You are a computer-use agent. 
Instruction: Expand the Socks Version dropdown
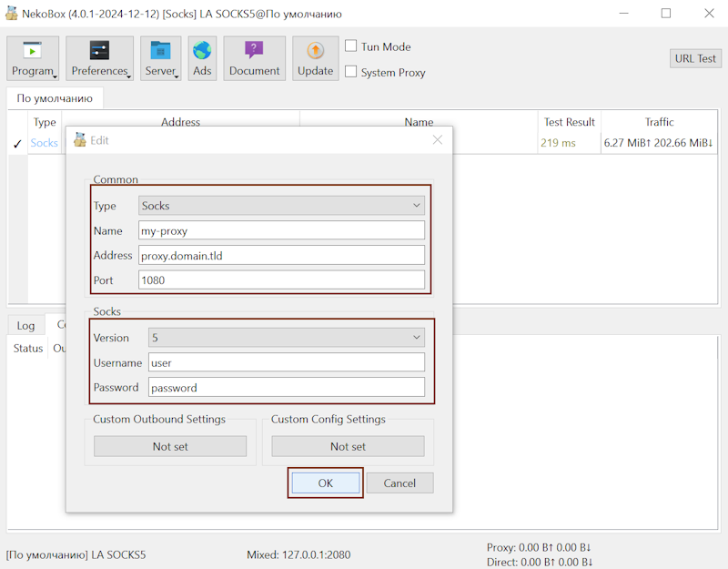(x=287, y=338)
